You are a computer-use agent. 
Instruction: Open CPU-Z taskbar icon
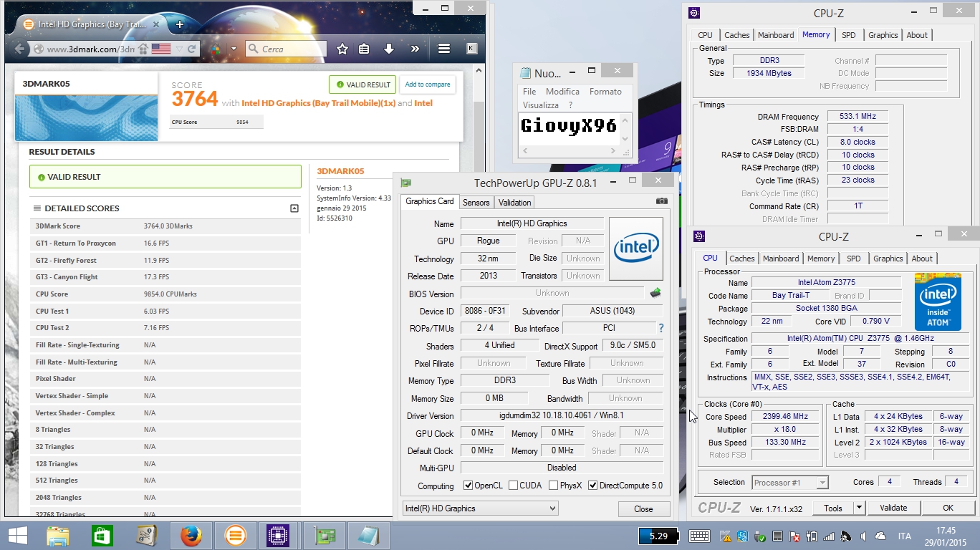click(278, 535)
